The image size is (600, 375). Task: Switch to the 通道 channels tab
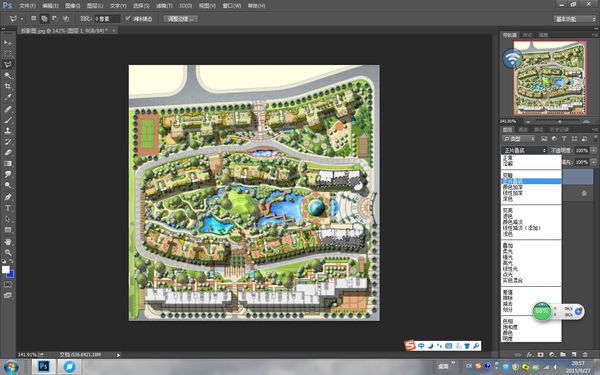coord(523,130)
